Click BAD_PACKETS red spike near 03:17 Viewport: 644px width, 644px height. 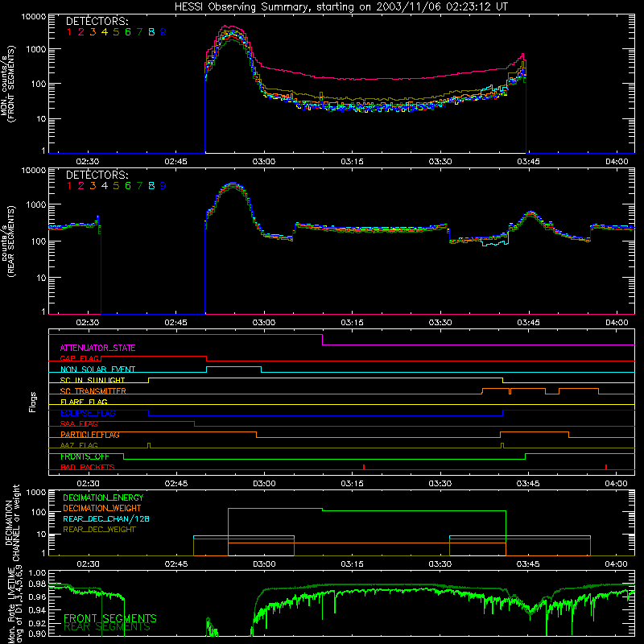(x=364, y=467)
